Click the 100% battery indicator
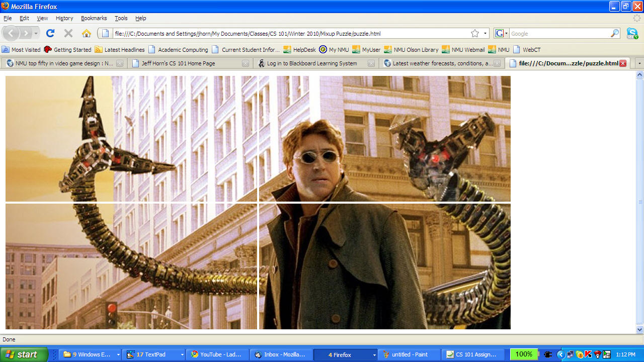The image size is (644, 362). click(524, 354)
